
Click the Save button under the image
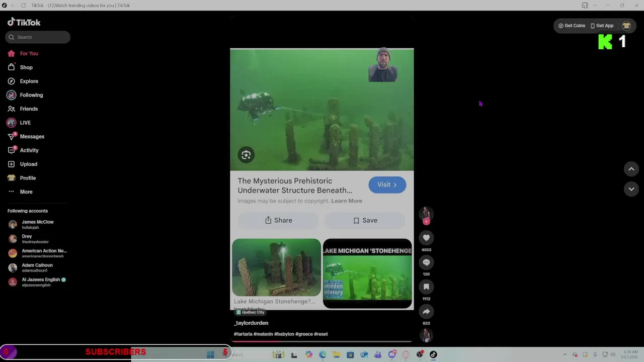(365, 220)
